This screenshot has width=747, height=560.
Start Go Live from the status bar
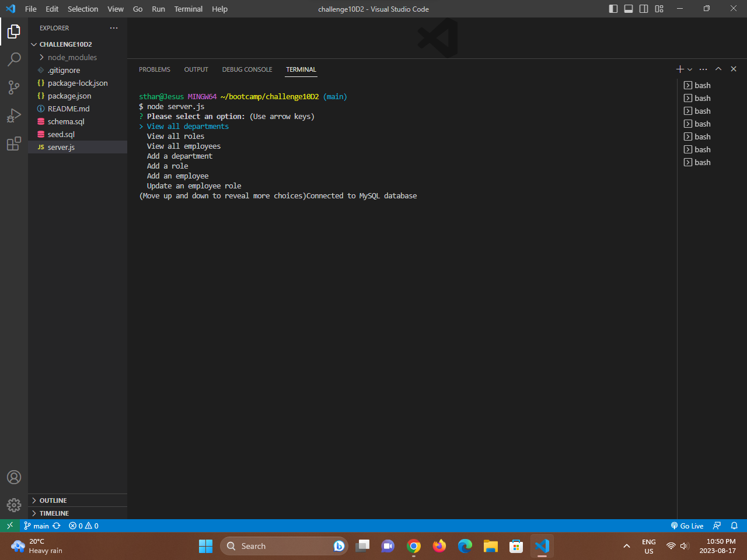click(x=687, y=526)
